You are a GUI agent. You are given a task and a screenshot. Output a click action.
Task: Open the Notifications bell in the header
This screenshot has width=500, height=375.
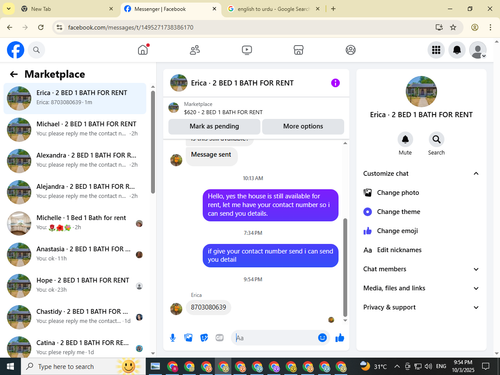457,50
